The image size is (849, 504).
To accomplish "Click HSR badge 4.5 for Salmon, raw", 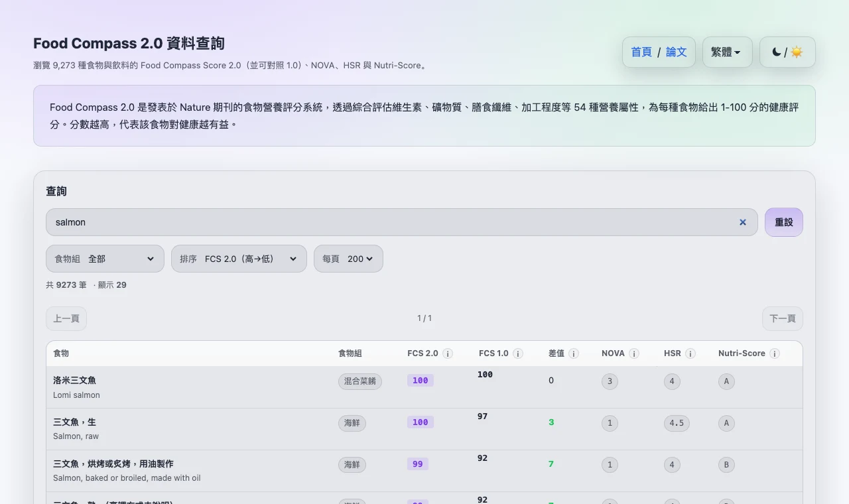I will pos(677,423).
